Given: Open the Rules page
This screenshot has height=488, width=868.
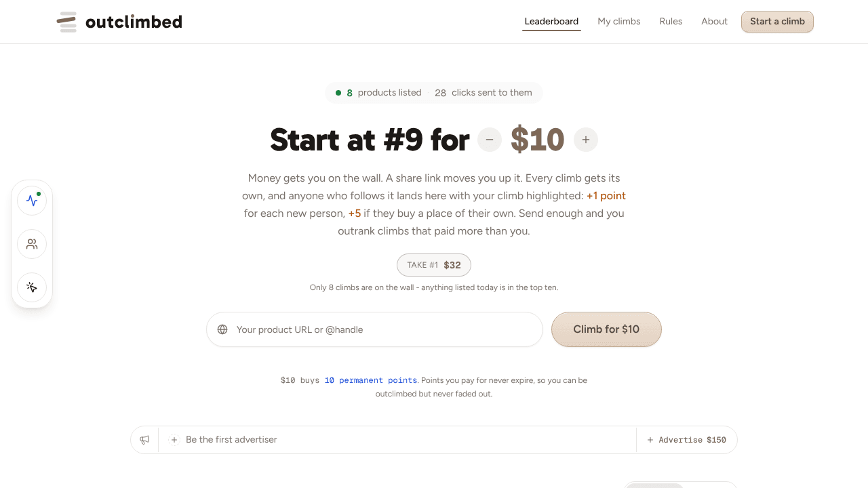Looking at the screenshot, I should pyautogui.click(x=671, y=22).
